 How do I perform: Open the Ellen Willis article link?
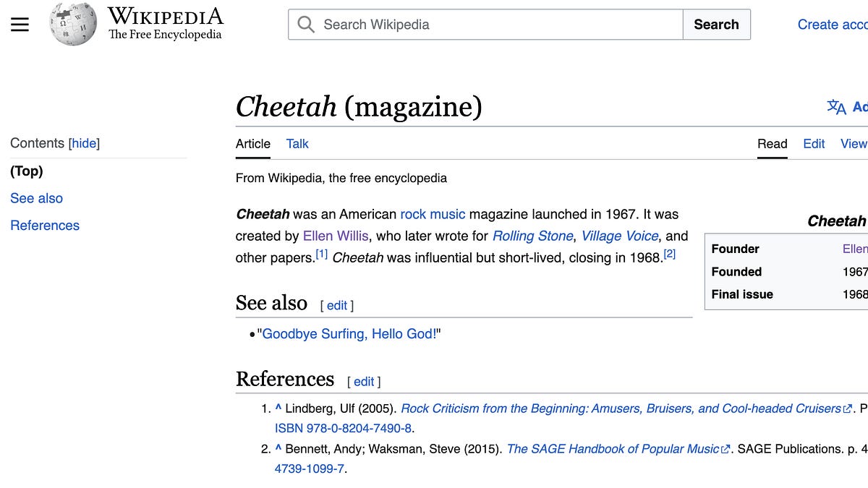[x=336, y=236]
